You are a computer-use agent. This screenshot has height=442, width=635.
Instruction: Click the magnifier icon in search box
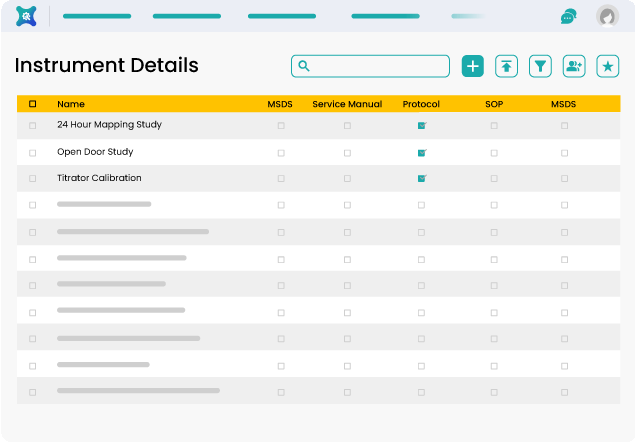[x=304, y=66]
